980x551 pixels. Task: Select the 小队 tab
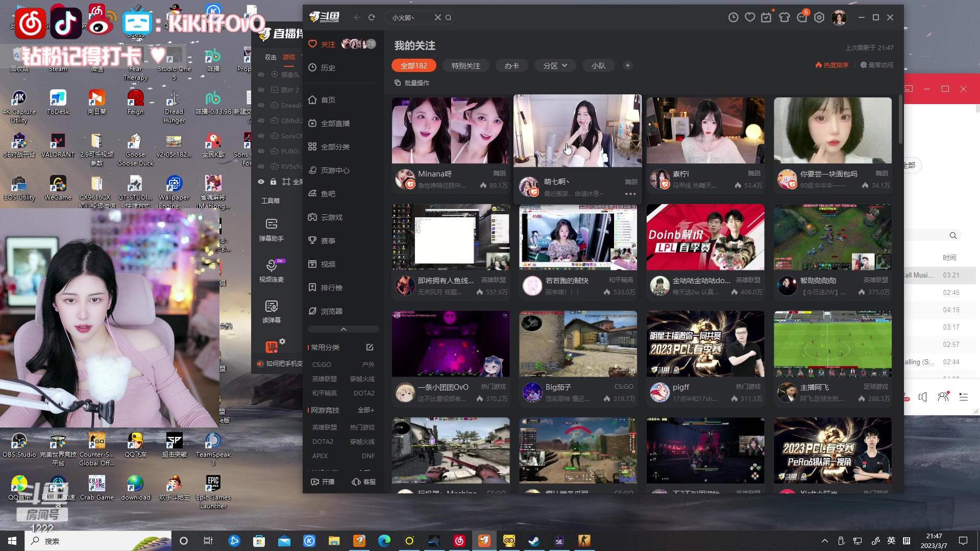click(599, 66)
